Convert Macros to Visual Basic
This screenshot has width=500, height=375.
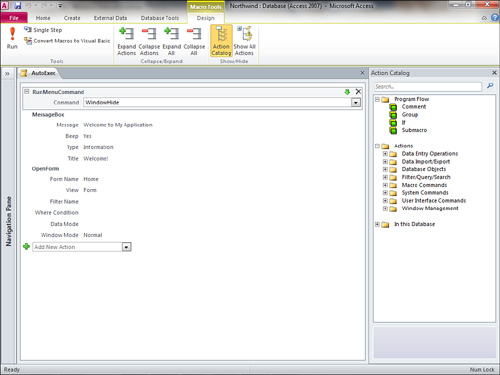tap(67, 41)
